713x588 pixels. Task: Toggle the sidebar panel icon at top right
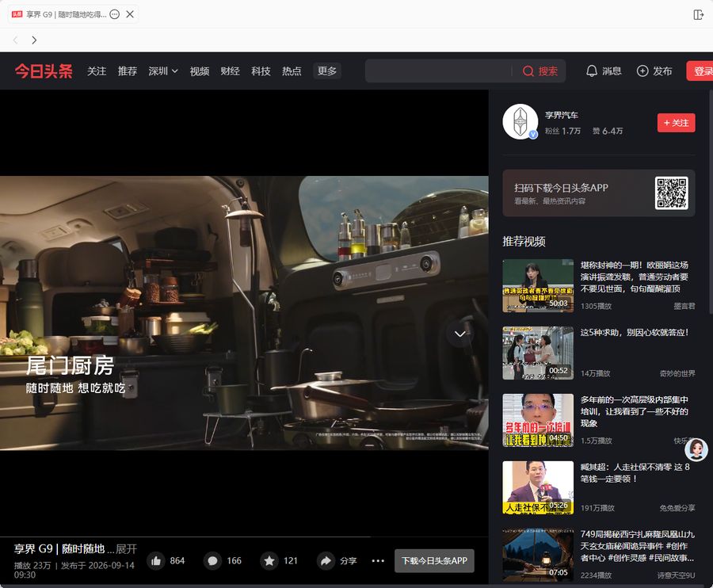pos(699,14)
